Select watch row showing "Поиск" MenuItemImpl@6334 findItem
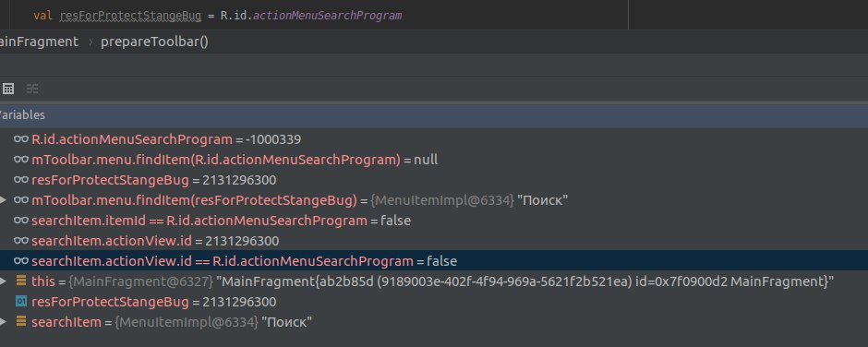The height and width of the screenshot is (347, 868). tap(434, 199)
